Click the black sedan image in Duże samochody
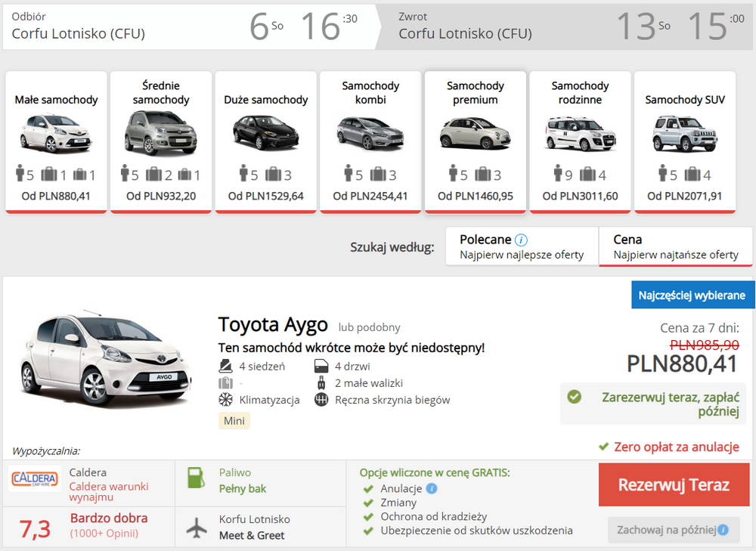Image resolution: width=756 pixels, height=551 pixels. tap(265, 132)
